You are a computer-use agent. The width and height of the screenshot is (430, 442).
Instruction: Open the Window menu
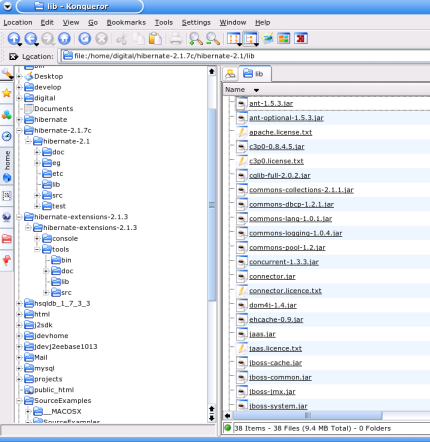233,23
